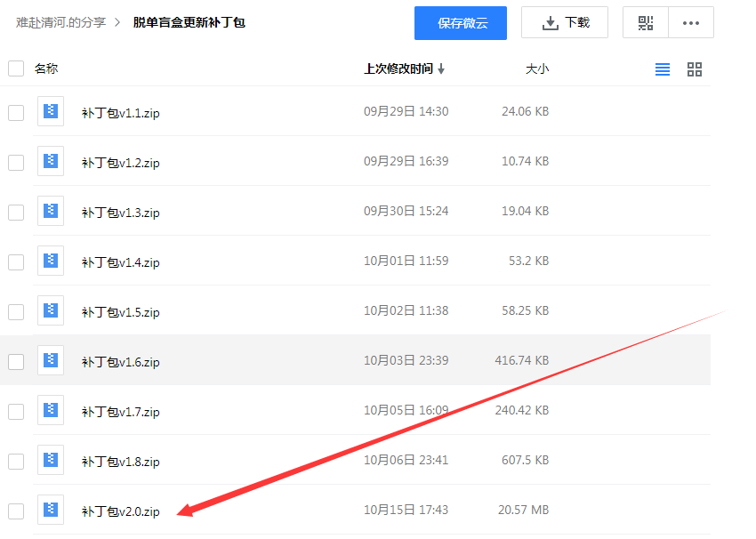Image resolution: width=756 pixels, height=539 pixels.
Task: Check the box for 补丁包v2.0.zip
Action: click(16, 511)
